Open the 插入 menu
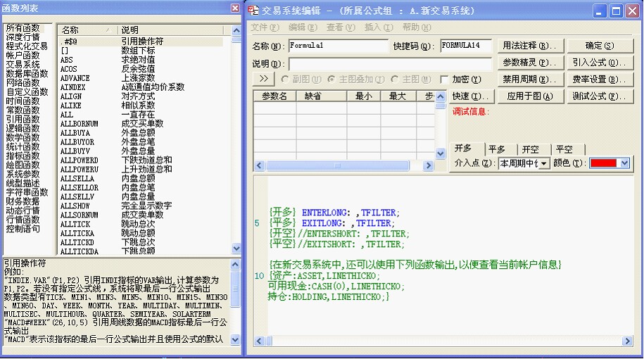The image size is (644, 359). click(379, 27)
